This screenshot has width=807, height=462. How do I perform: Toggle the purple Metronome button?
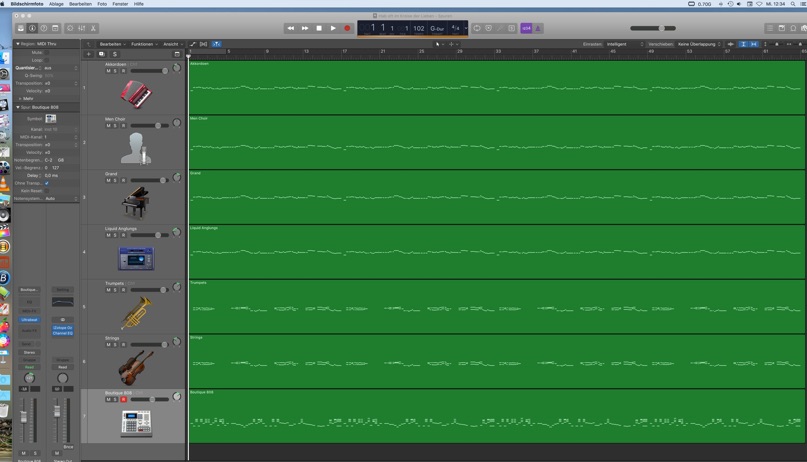pyautogui.click(x=538, y=28)
